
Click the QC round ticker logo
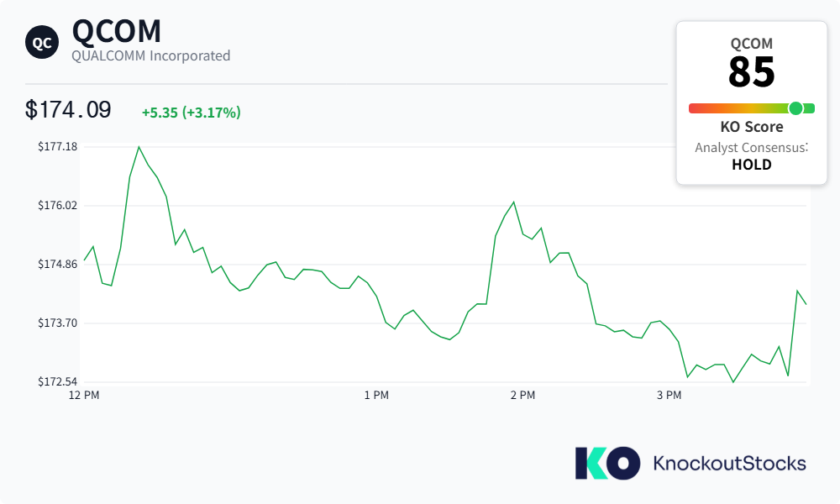coord(42,42)
